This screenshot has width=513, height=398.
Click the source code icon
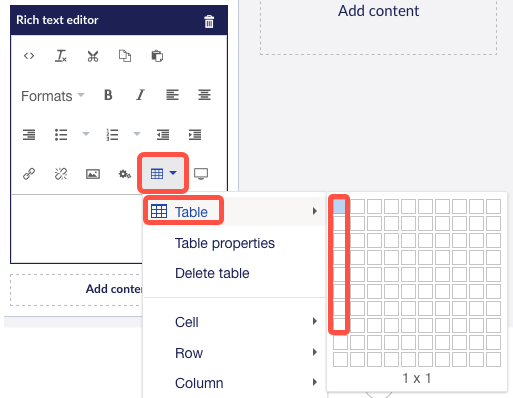coord(29,56)
